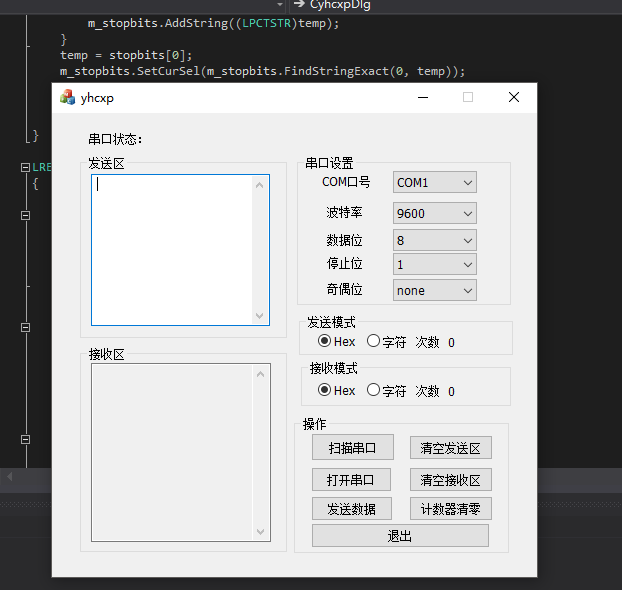Click the 发送数据 button
The width and height of the screenshot is (622, 590).
pos(351,509)
